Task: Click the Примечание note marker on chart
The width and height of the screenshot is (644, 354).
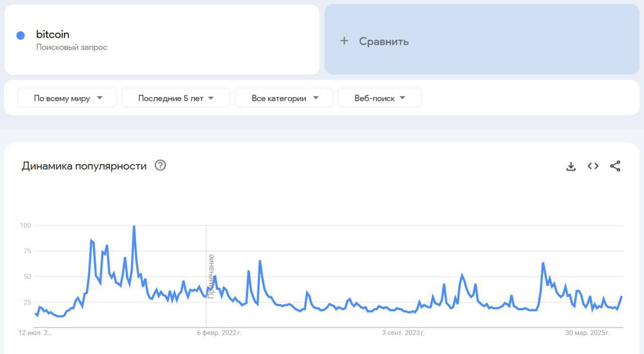Action: [x=211, y=276]
